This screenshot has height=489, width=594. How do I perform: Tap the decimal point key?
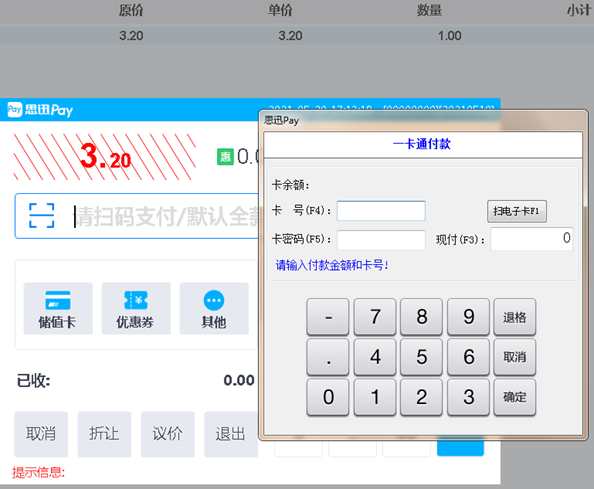click(x=328, y=357)
